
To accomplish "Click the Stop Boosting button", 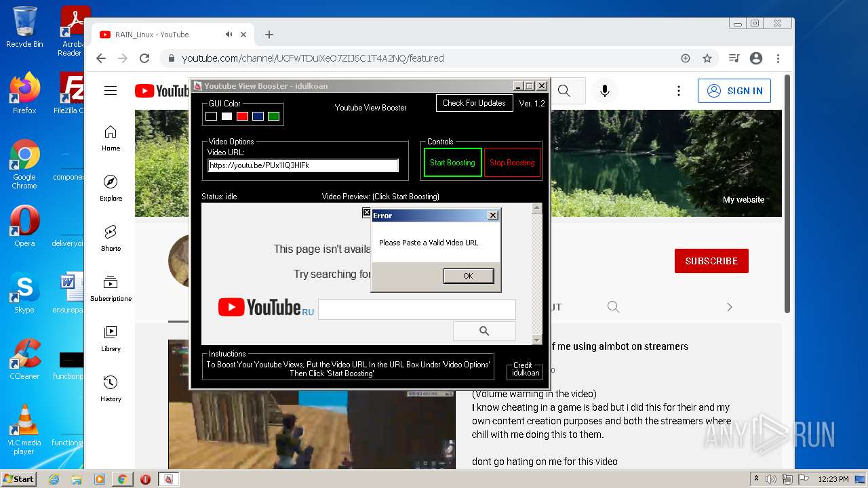I will [512, 163].
